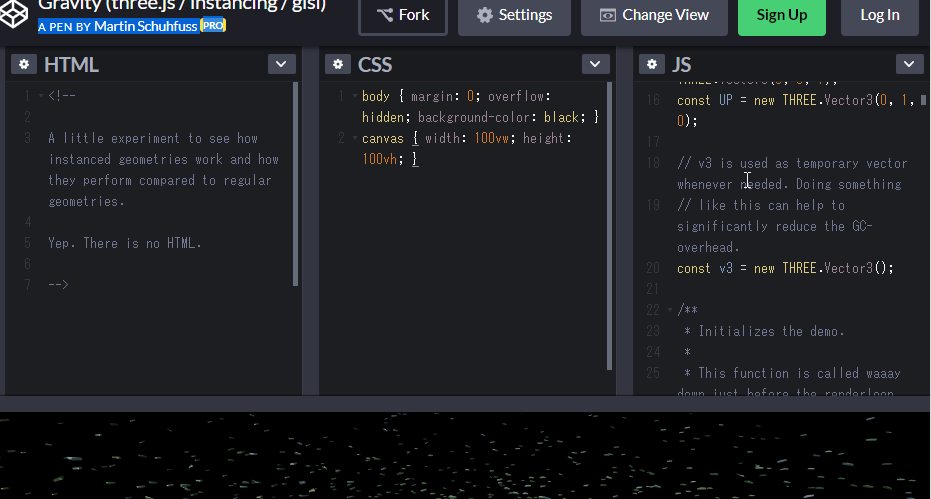This screenshot has width=931, height=499.
Task: Fold the CSS canvas rule at line 2
Action: [355, 138]
